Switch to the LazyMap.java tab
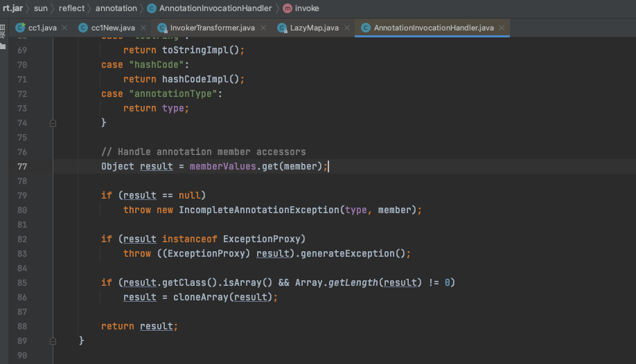 point(314,28)
